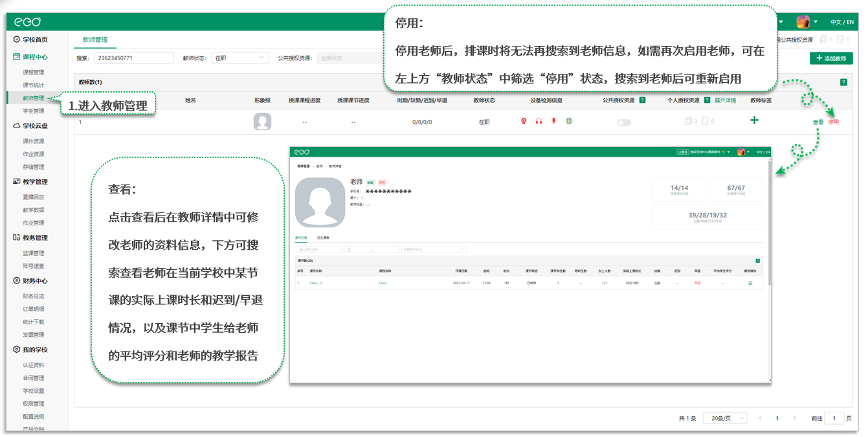Open 存储管理 in the sidebar
This screenshot has height=437, width=868.
point(34,167)
